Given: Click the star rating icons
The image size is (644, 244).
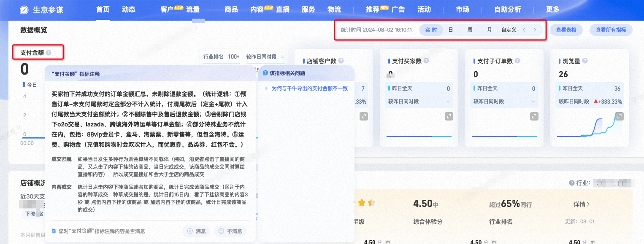Looking at the screenshot, I should coord(365,203).
